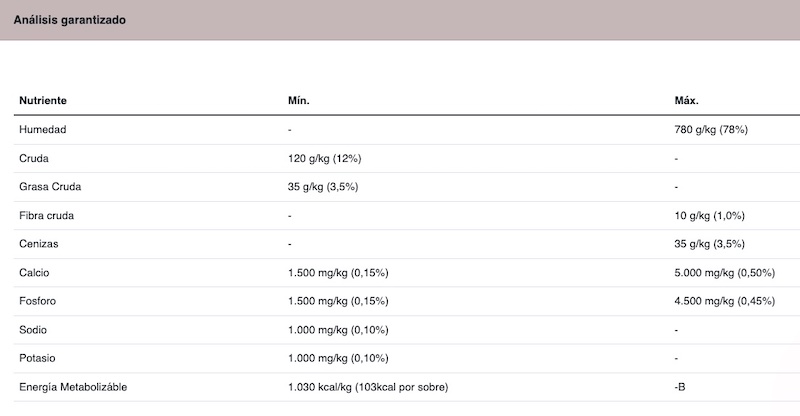
Task: Click the Calcio row label
Action: click(x=34, y=273)
